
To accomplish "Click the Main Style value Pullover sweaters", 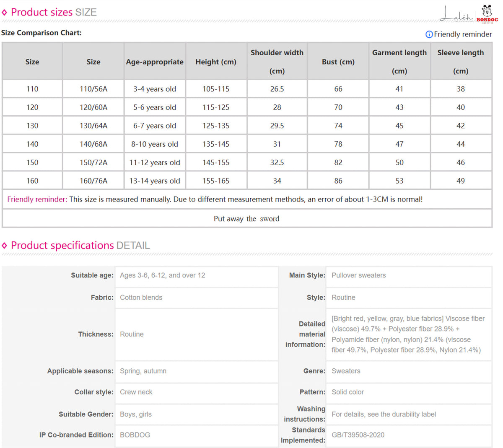I will (x=359, y=275).
